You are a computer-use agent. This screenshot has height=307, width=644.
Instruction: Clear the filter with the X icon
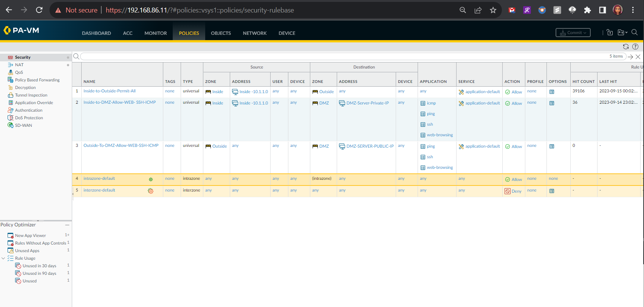pos(638,57)
